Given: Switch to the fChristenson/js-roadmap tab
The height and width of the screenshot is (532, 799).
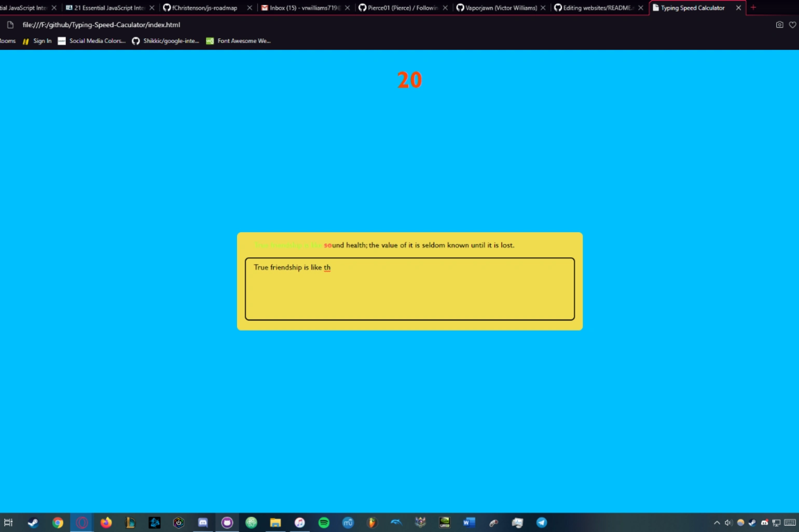Looking at the screenshot, I should [x=200, y=8].
